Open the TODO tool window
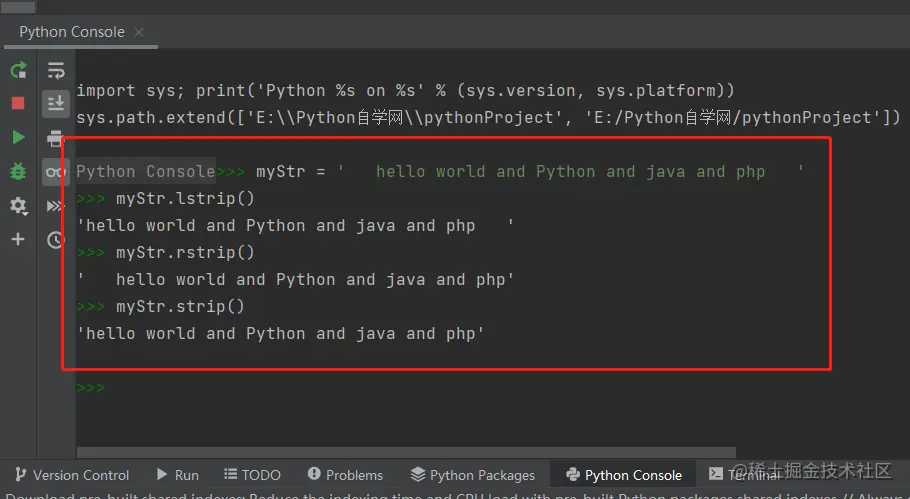 point(252,475)
